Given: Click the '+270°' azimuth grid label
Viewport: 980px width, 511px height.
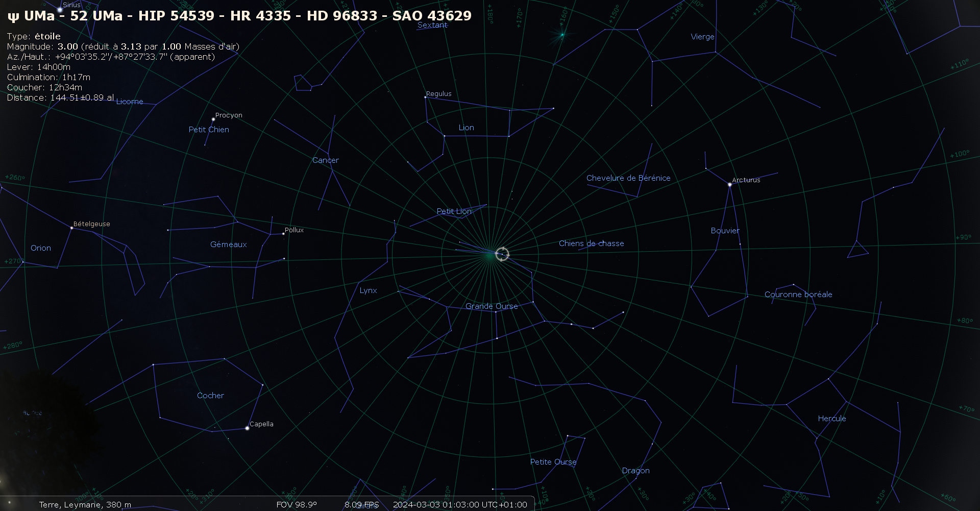Looking at the screenshot, I should 13,261.
